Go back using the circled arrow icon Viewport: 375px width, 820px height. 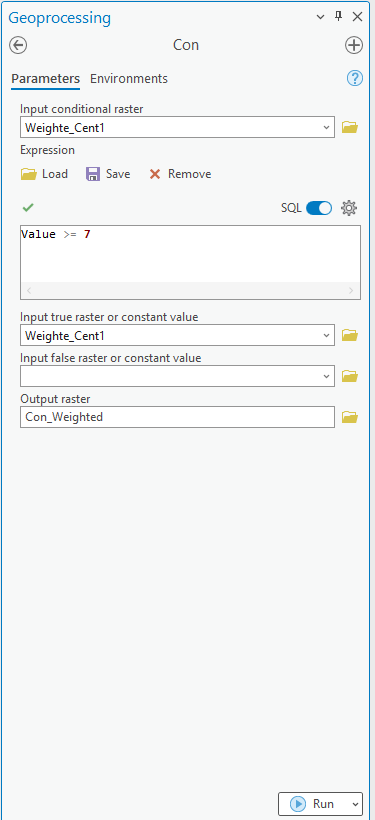[x=18, y=45]
